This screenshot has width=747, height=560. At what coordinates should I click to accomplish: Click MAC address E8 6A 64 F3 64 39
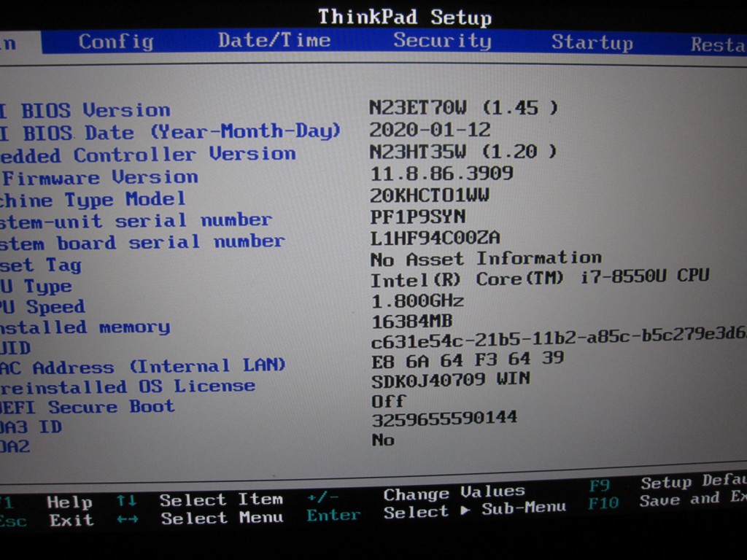tap(468, 359)
